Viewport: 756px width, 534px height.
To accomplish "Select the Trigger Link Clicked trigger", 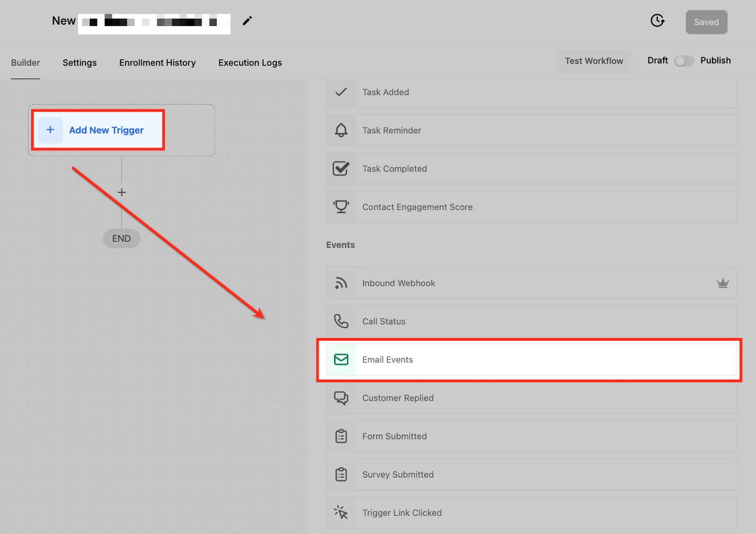I will 532,513.
